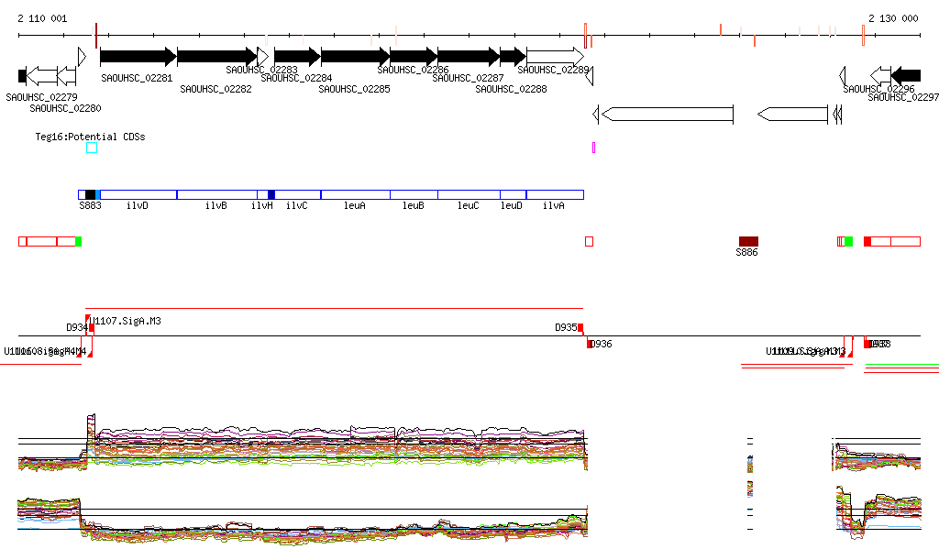Screen dimensions: 939x560
Task: Click the SAOUHSC_02279 text label
Action: point(41,97)
